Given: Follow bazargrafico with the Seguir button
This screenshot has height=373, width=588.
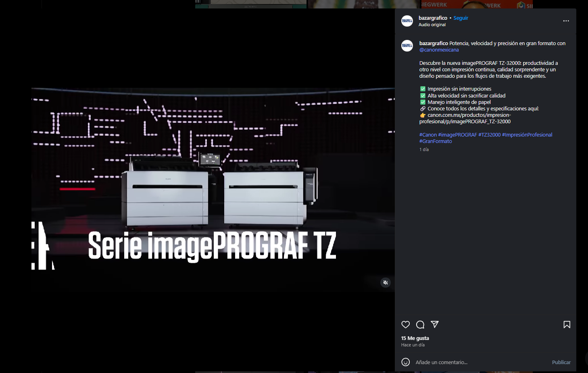Looking at the screenshot, I should coord(461,18).
